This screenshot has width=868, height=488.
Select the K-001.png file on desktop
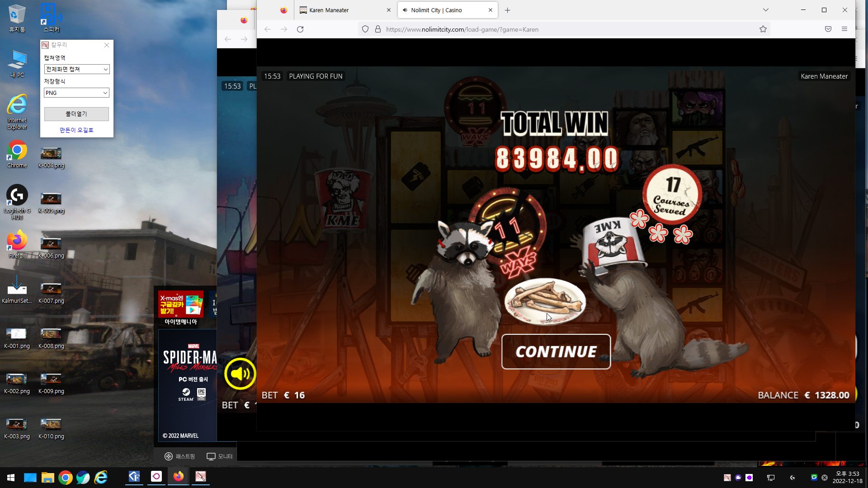(17, 338)
